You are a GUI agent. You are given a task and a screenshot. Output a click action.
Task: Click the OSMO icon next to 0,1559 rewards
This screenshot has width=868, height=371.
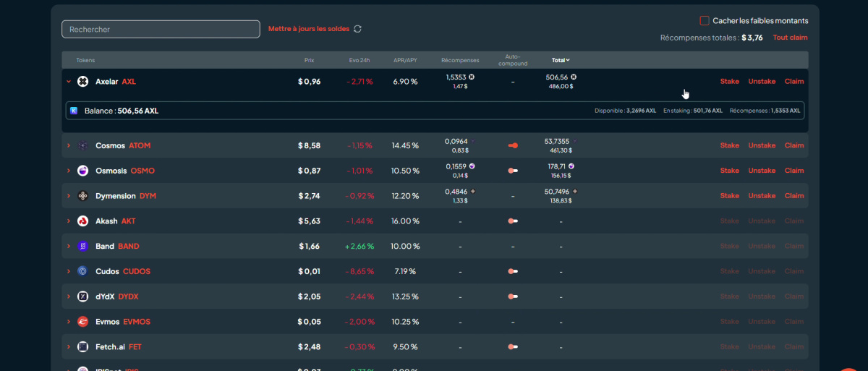[472, 166]
